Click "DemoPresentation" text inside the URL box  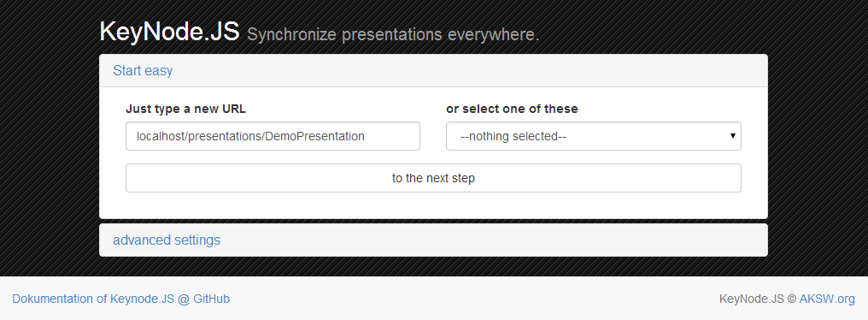314,136
